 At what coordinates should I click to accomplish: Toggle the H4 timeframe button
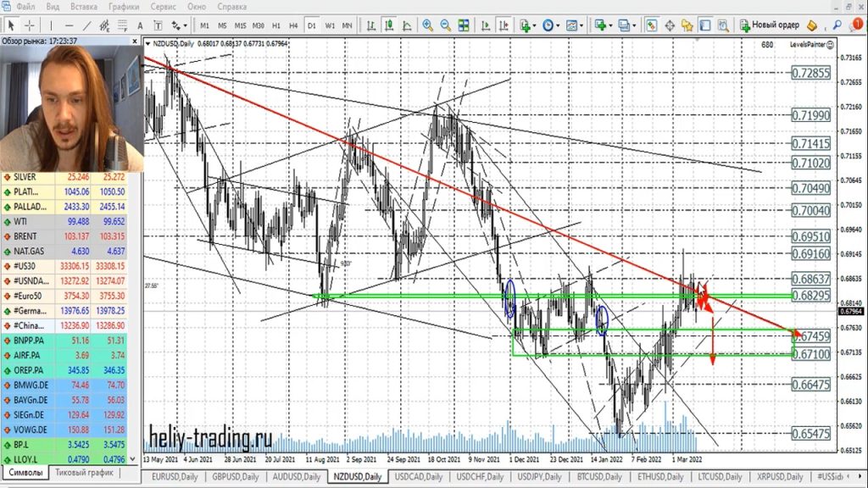click(293, 25)
